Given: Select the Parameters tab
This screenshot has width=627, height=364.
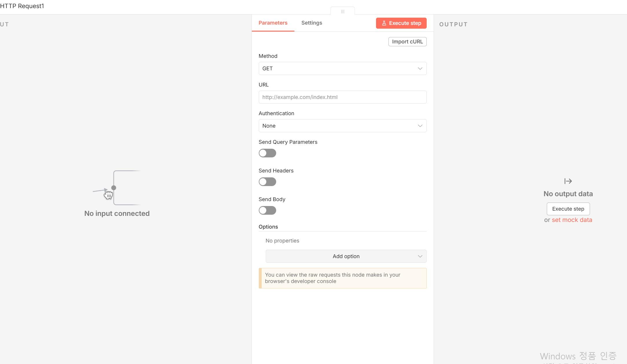Looking at the screenshot, I should [273, 23].
